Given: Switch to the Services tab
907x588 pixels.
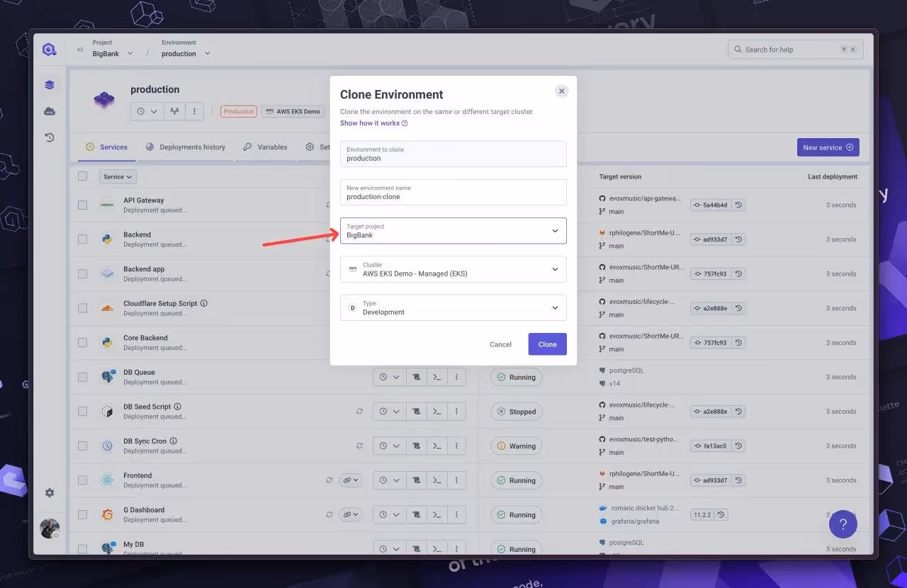Looking at the screenshot, I should tap(106, 147).
